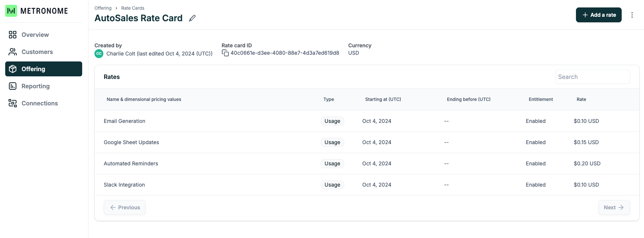Click the Reporting chart icon in sidebar
Screen dimensions: 644x238
(x=13, y=86)
